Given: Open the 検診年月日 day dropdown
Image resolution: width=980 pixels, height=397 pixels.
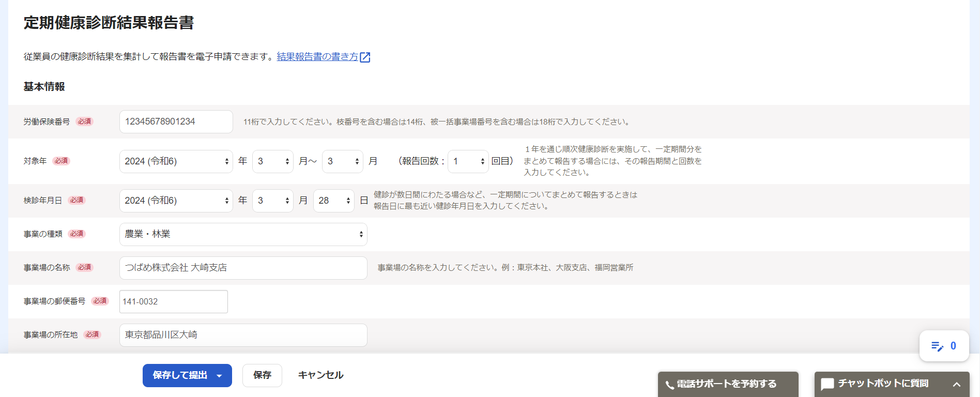Looking at the screenshot, I should tap(334, 201).
